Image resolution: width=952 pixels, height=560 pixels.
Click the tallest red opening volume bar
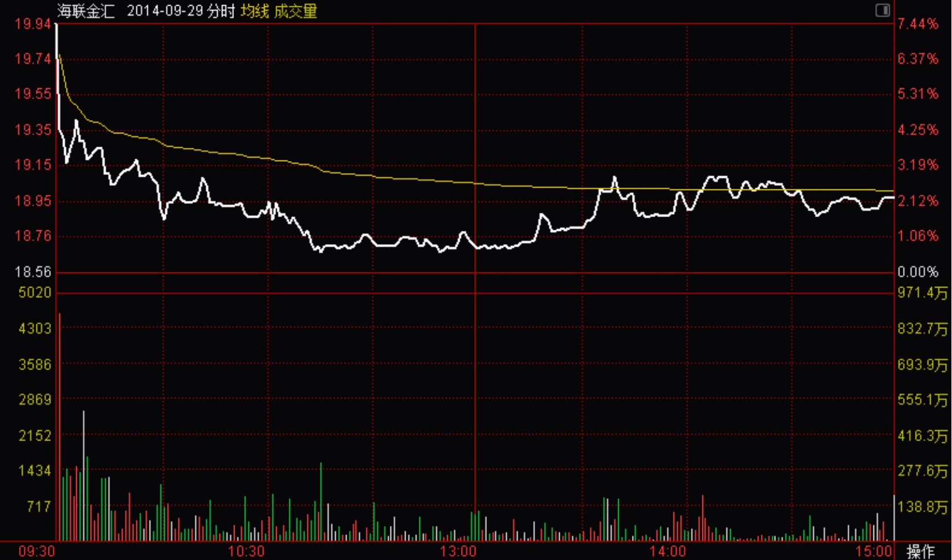coord(59,427)
